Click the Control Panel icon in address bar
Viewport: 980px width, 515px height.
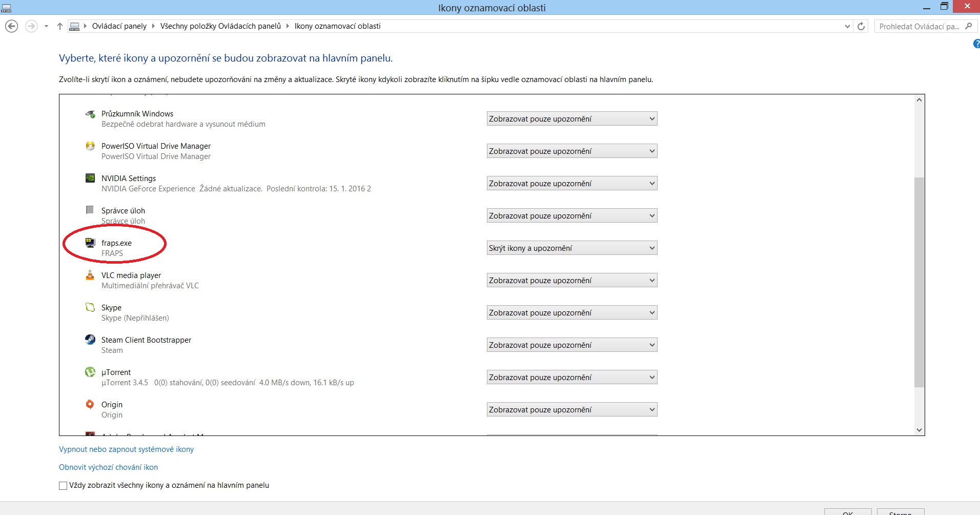pos(75,26)
